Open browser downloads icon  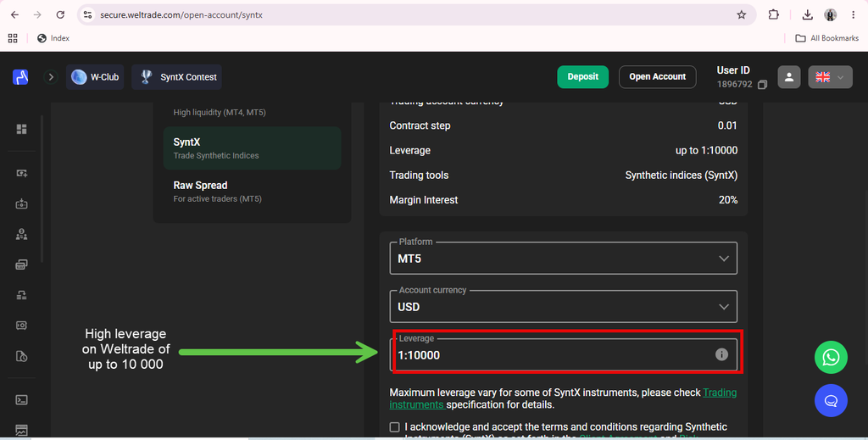(x=807, y=15)
